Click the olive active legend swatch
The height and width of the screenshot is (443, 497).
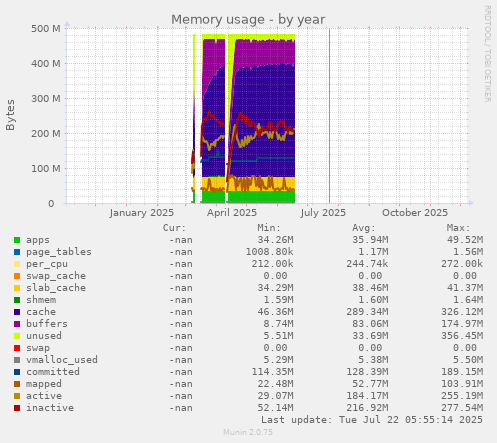[17, 396]
